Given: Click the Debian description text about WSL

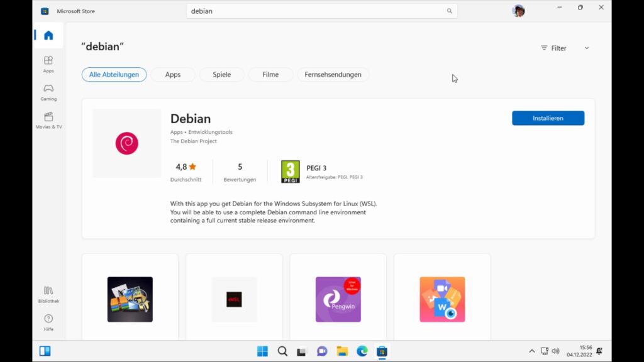Looking at the screenshot, I should pos(274,212).
